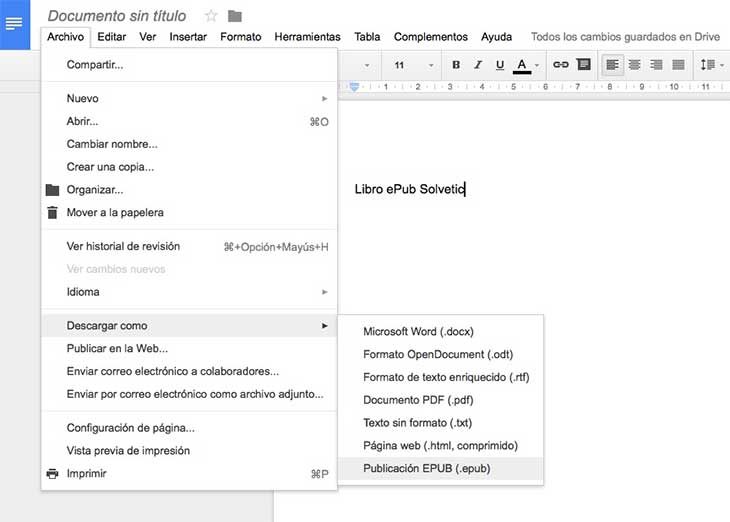Screen dimensions: 730x522
Task: Download as Publicación EPUB (.epub)
Action: tap(440, 468)
